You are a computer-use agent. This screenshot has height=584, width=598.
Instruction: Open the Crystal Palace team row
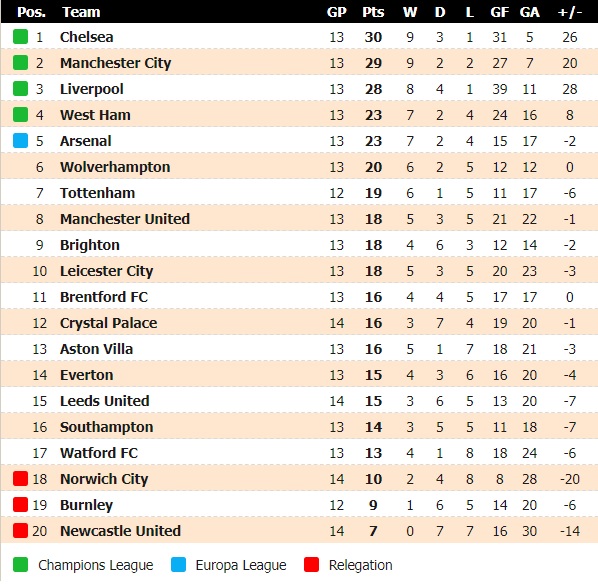coord(299,323)
